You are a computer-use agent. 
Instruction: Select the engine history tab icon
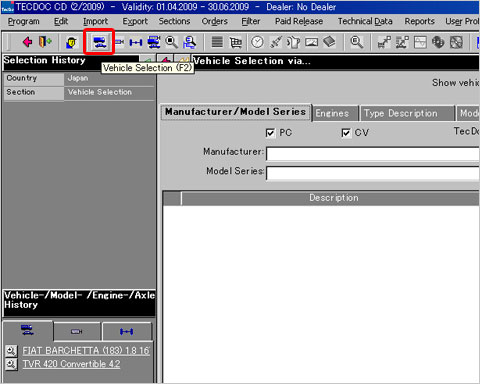click(77, 332)
